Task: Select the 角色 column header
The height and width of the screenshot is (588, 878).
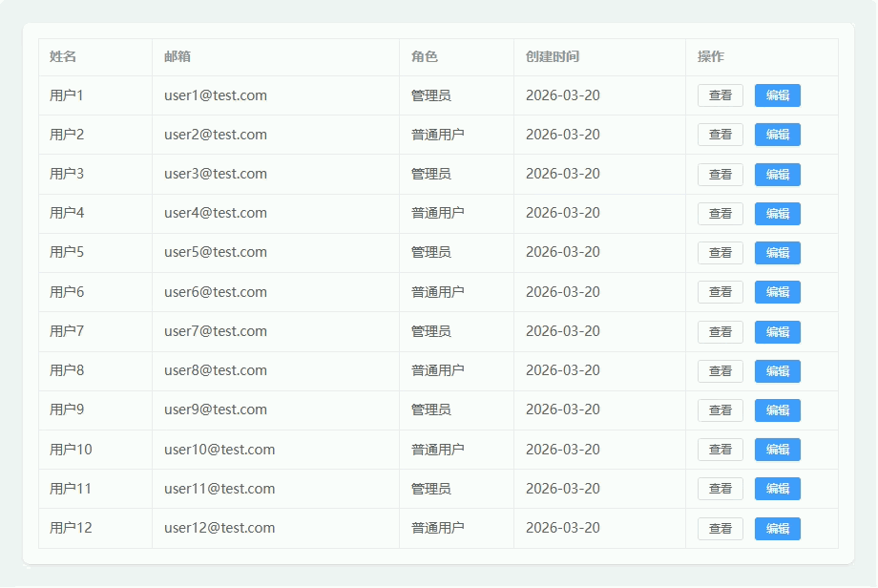Action: click(425, 56)
